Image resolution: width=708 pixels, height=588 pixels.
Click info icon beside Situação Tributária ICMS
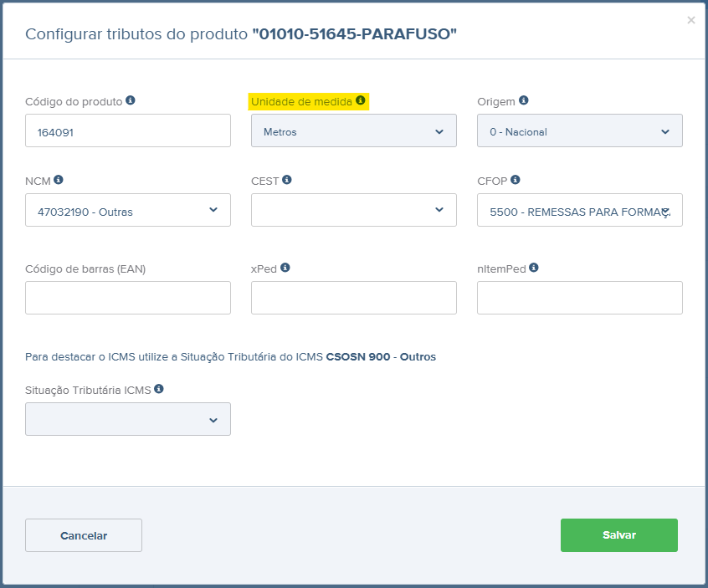click(x=159, y=389)
